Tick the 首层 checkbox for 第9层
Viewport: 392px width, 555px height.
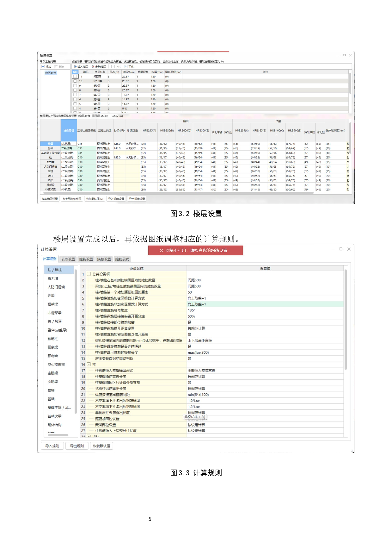click(75, 86)
